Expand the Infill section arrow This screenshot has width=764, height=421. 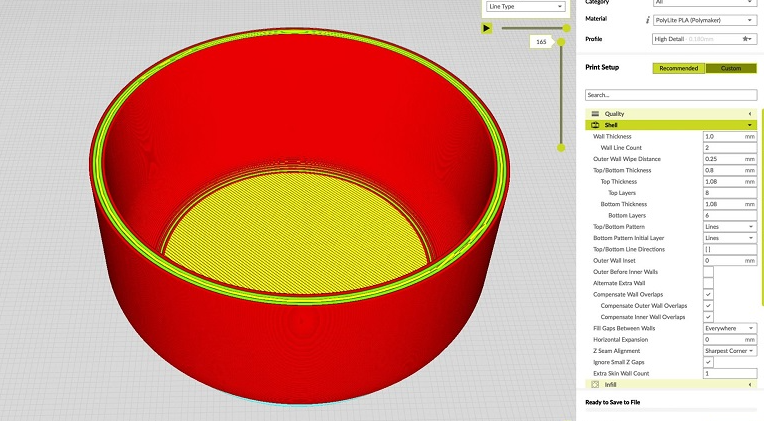(750, 384)
